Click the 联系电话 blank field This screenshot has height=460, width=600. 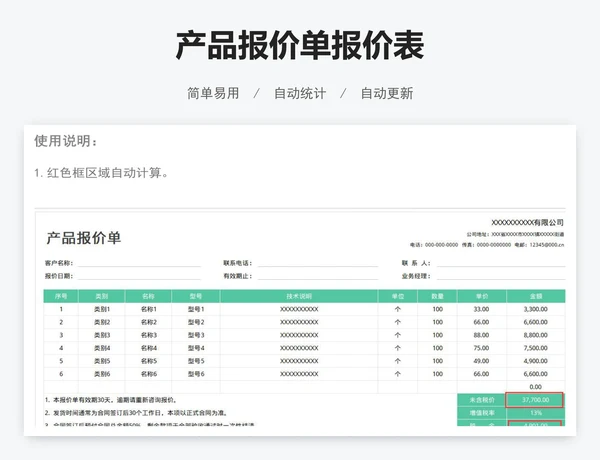(318, 263)
